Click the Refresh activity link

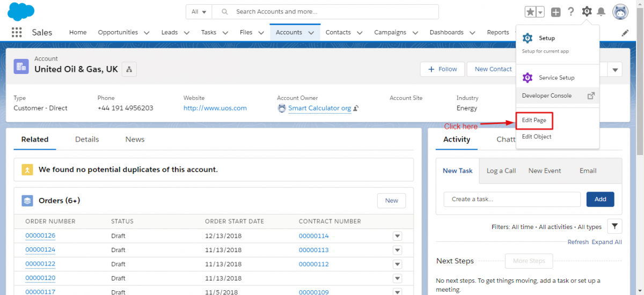[578, 242]
